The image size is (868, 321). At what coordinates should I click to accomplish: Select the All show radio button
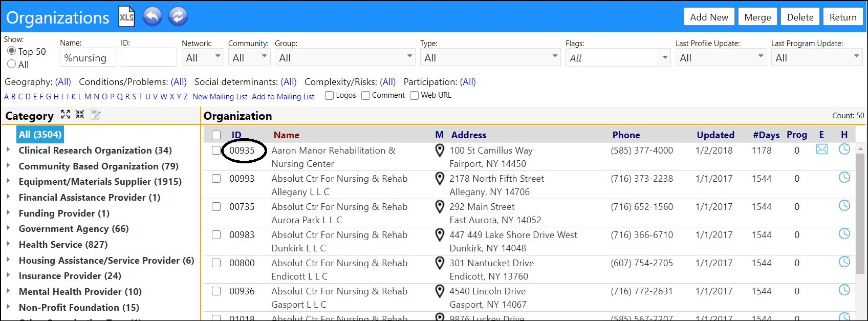(x=11, y=64)
